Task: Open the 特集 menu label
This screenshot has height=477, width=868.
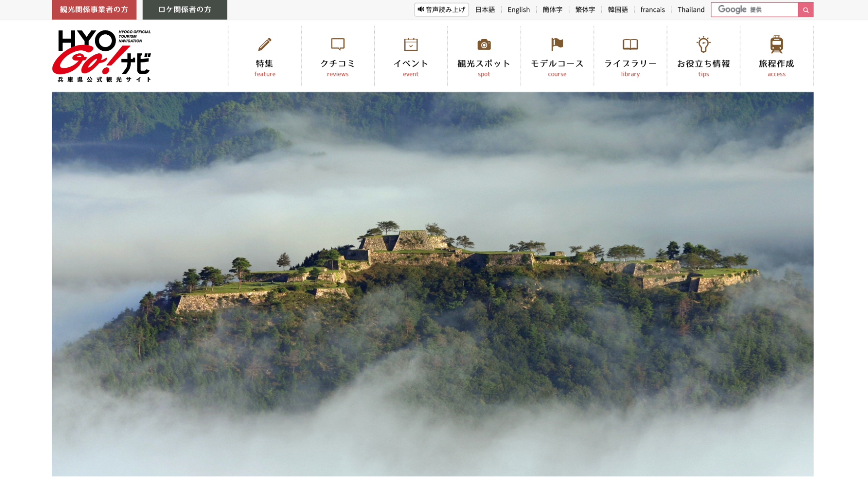Action: (x=264, y=64)
